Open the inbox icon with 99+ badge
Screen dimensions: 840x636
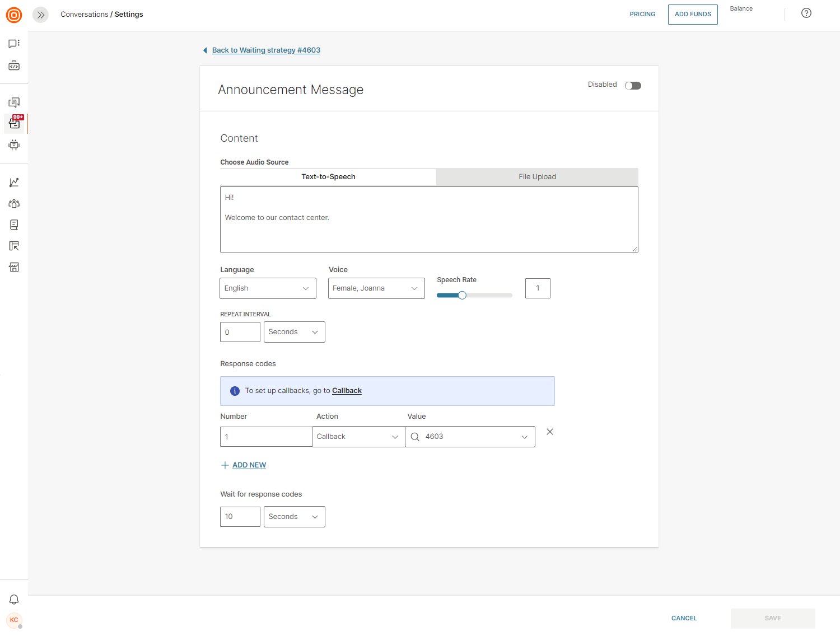point(15,123)
